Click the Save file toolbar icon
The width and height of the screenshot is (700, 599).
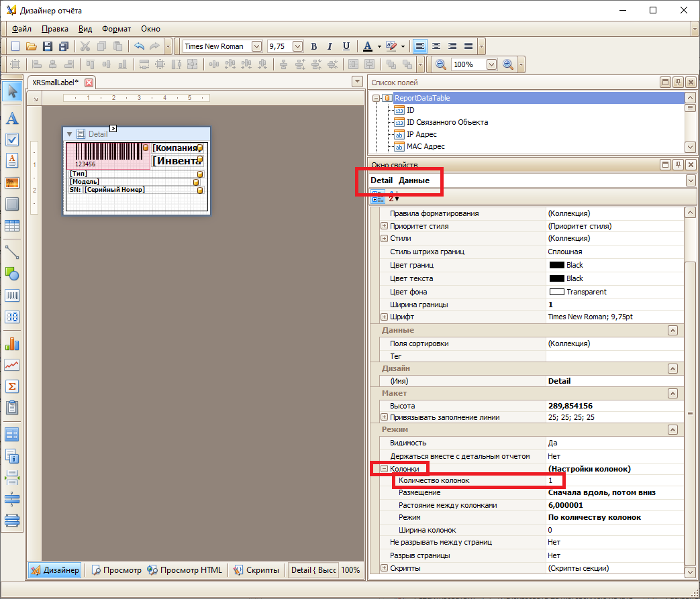[x=48, y=46]
